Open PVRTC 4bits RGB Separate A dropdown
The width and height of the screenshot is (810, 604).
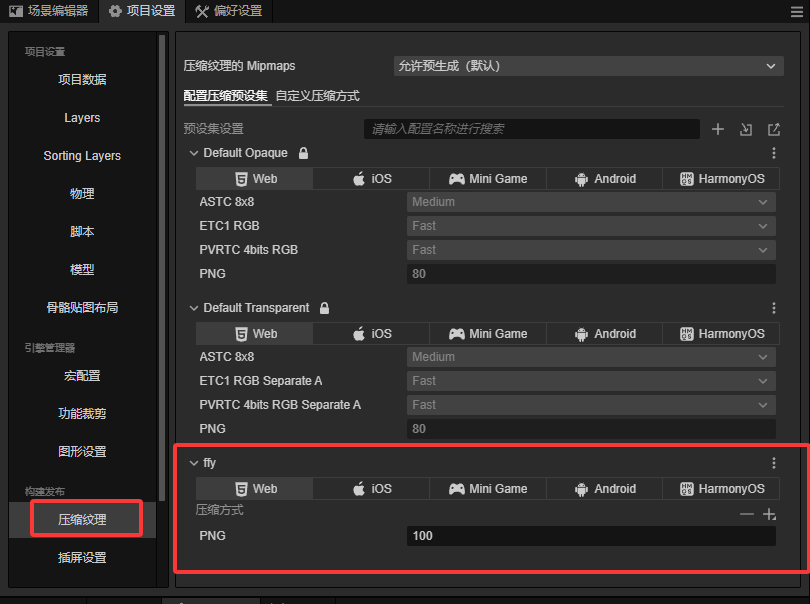coord(591,405)
